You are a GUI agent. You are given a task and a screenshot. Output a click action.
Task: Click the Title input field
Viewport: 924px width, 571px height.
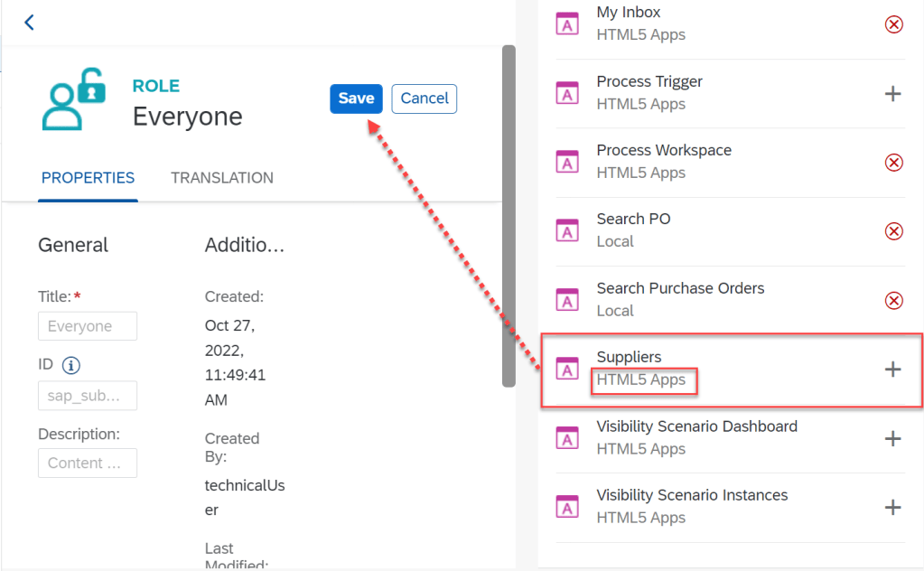[88, 326]
